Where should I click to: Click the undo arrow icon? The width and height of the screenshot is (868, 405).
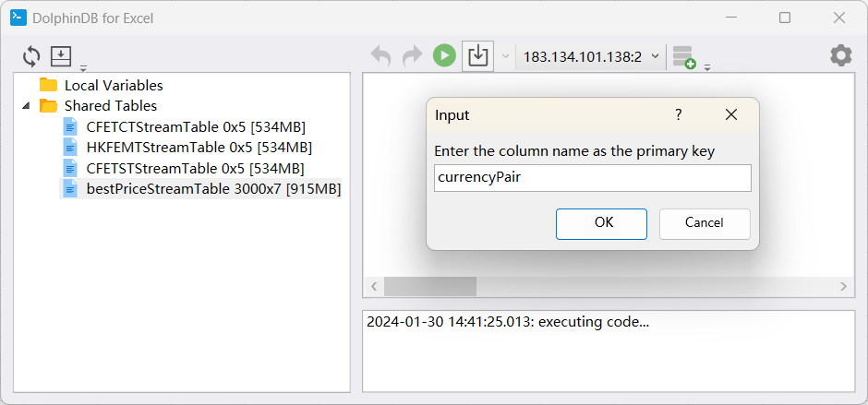(x=380, y=56)
